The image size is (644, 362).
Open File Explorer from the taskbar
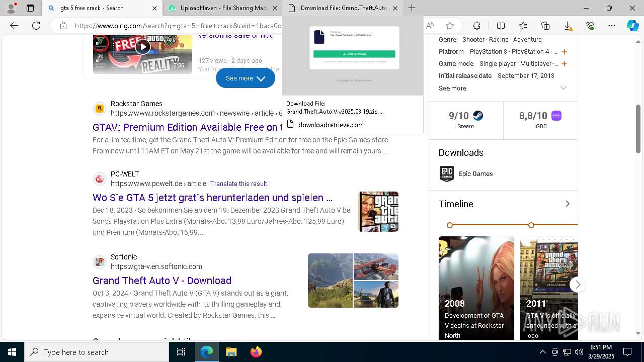(x=231, y=352)
